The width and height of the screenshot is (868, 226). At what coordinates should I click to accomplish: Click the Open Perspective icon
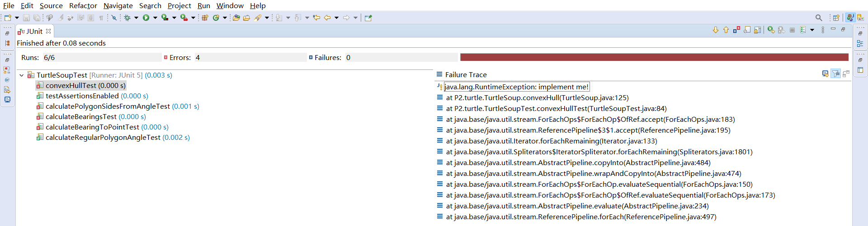(x=836, y=18)
